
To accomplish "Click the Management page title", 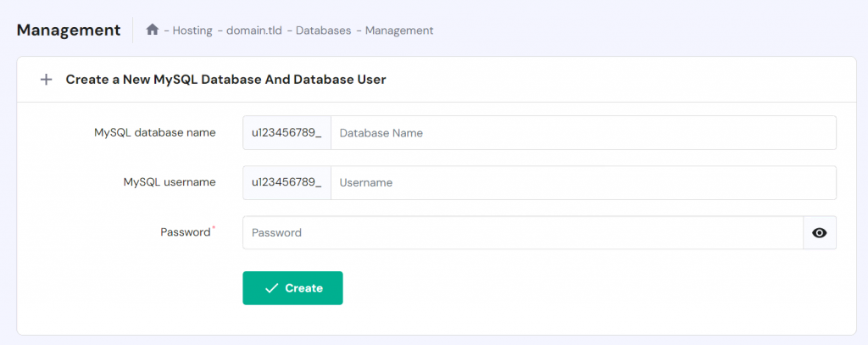I will coord(69,30).
